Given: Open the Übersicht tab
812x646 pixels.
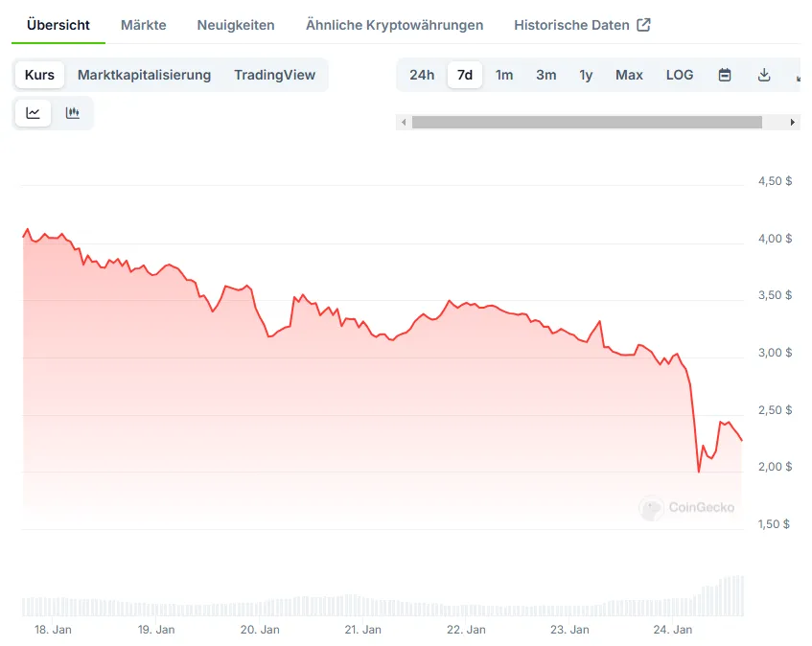Looking at the screenshot, I should (x=58, y=25).
